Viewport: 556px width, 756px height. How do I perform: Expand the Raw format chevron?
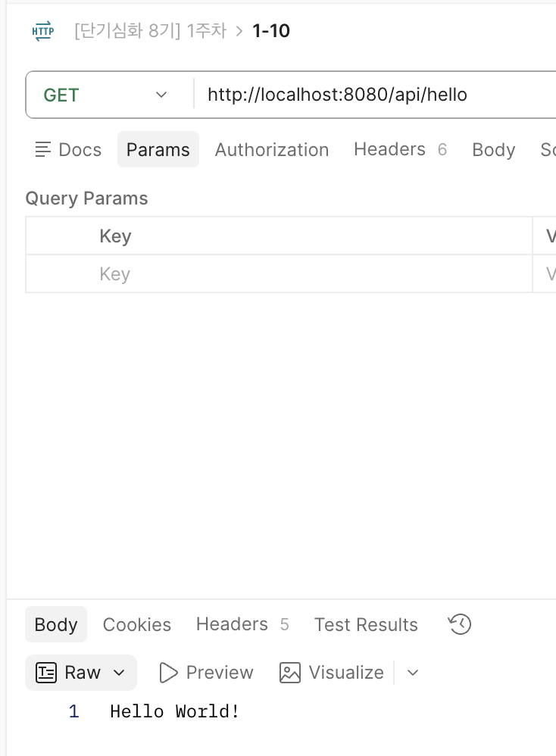pos(119,673)
